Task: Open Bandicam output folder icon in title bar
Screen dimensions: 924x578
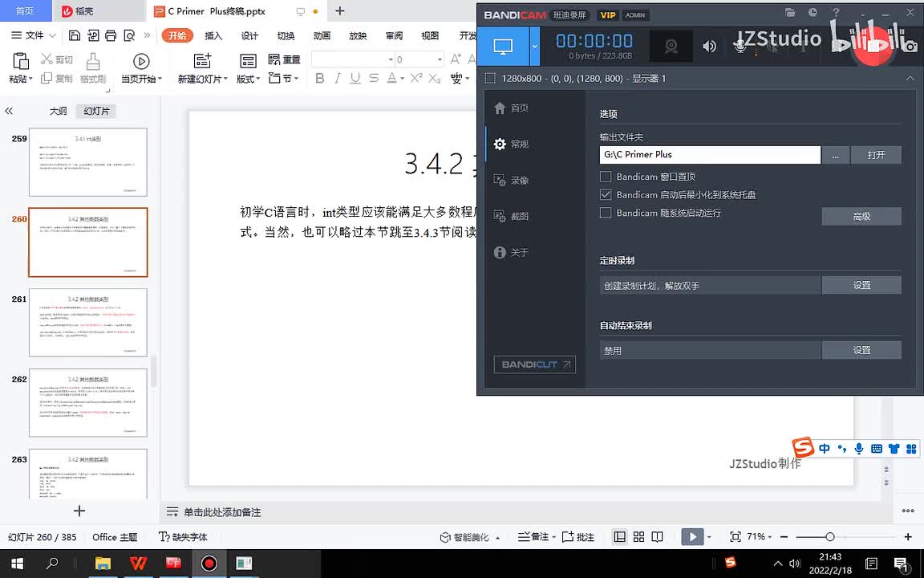Action: coord(790,12)
